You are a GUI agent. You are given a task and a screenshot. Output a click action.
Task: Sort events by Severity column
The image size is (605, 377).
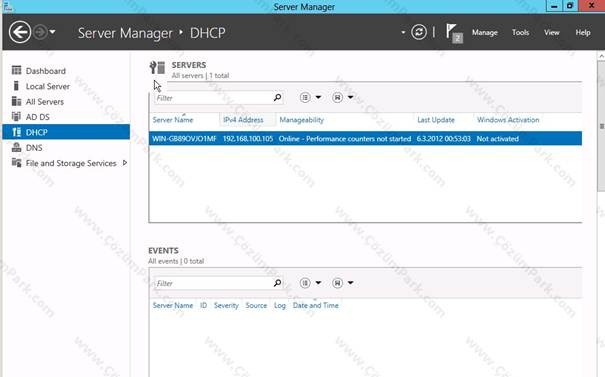pyautogui.click(x=226, y=305)
